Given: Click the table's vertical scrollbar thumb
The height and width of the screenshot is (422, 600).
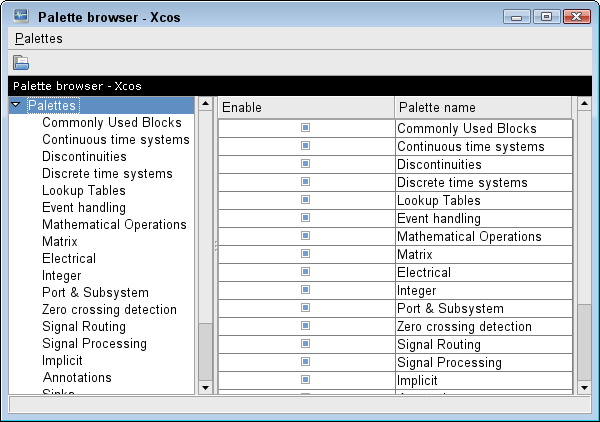Looking at the screenshot, I should tap(585, 340).
